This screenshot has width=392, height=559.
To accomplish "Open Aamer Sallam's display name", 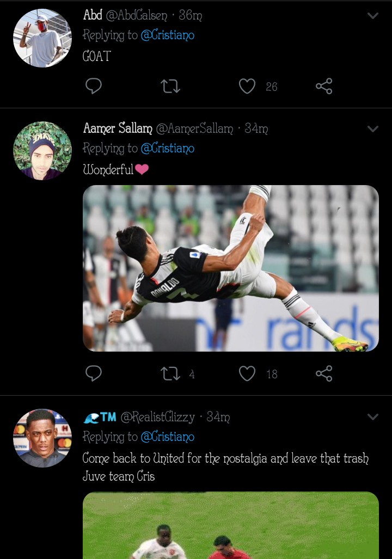I will click(x=118, y=128).
